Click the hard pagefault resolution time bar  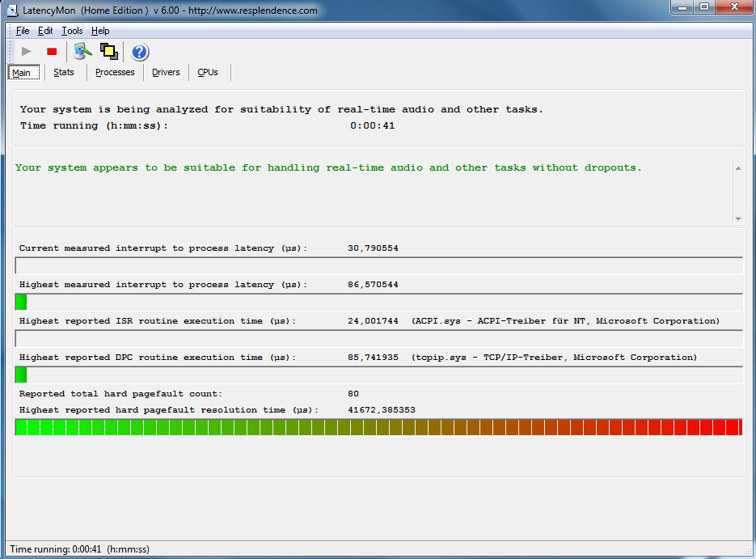pos(379,427)
